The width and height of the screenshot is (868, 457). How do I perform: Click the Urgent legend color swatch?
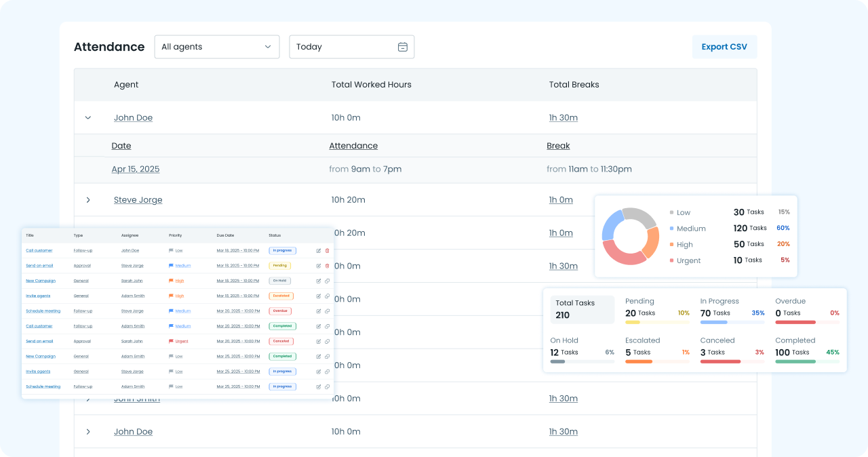pyautogui.click(x=672, y=261)
